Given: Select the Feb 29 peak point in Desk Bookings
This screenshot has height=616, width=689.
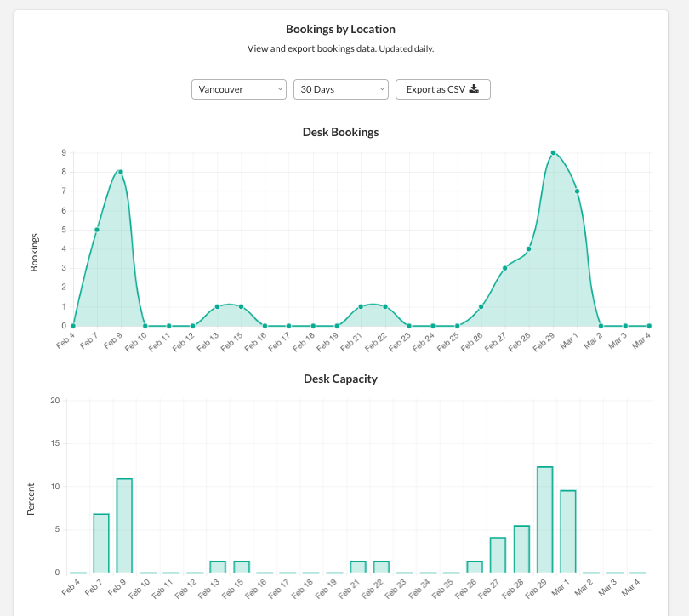Looking at the screenshot, I should [553, 153].
